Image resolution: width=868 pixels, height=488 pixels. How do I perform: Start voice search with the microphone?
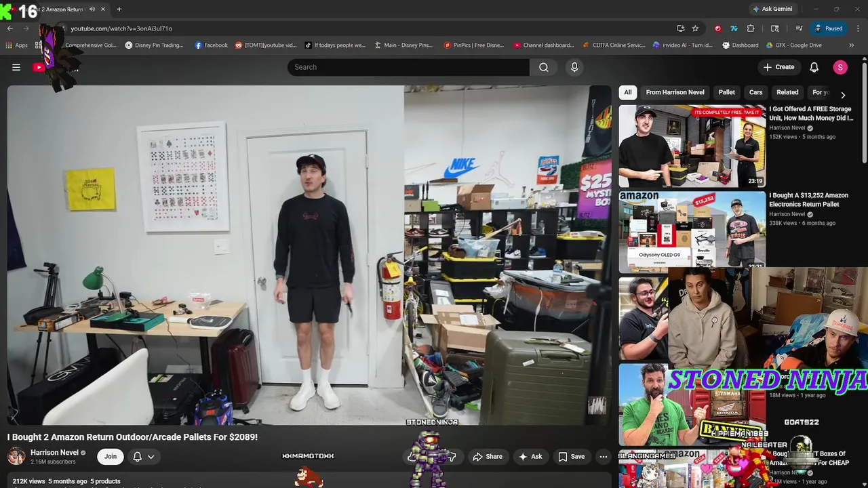574,67
